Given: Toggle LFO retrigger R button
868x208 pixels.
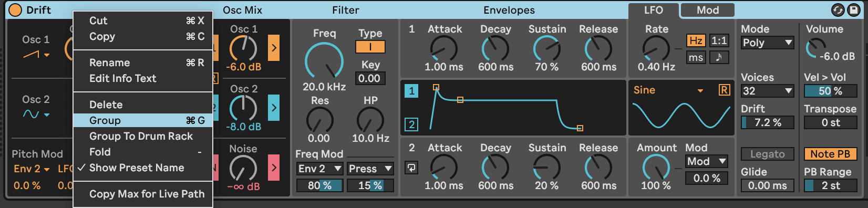Looking at the screenshot, I should (x=724, y=90).
